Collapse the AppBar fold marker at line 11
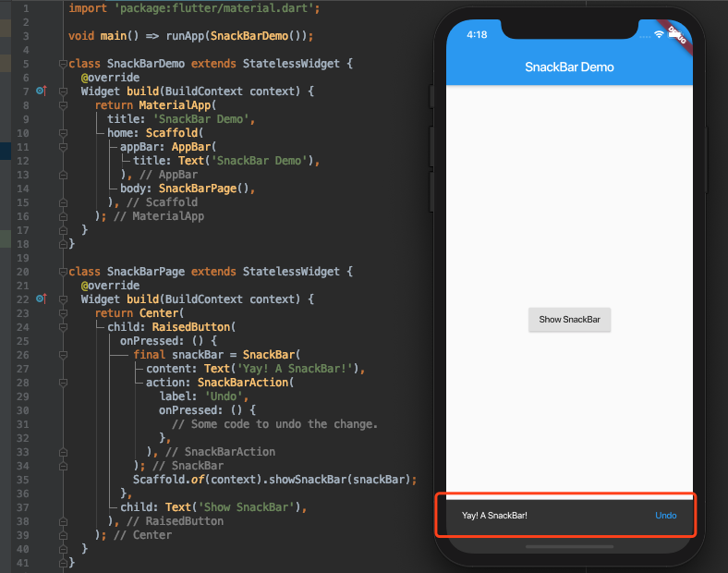 click(63, 147)
